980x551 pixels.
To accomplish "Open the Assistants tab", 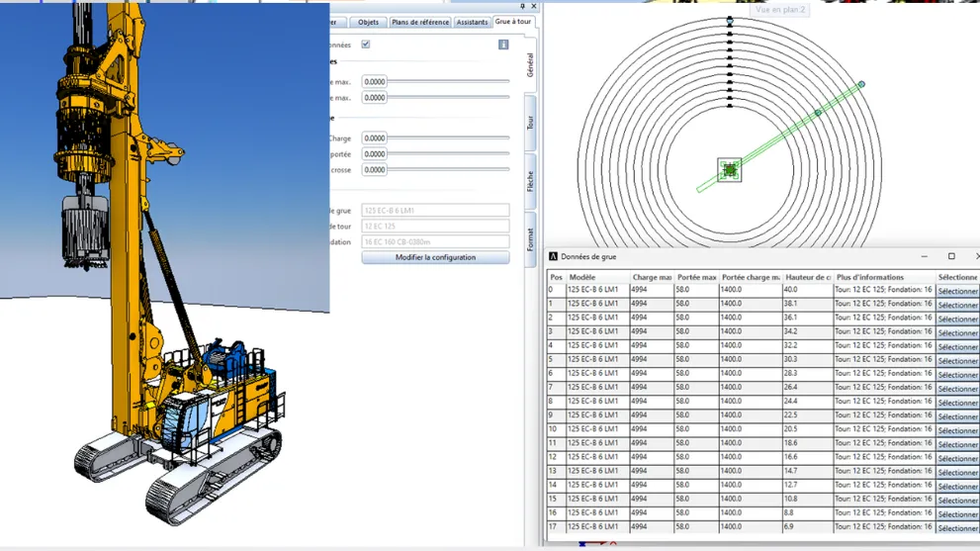I will coord(472,22).
